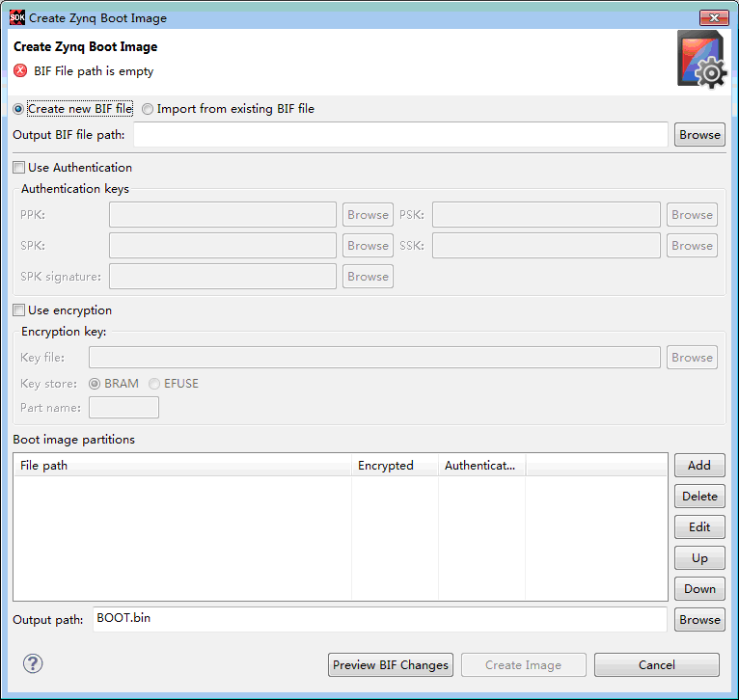Move partition Down in list

click(x=699, y=589)
